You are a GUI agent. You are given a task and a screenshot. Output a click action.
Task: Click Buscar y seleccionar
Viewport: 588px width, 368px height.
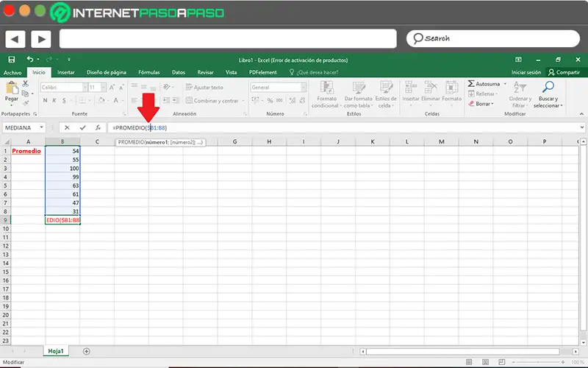(548, 95)
